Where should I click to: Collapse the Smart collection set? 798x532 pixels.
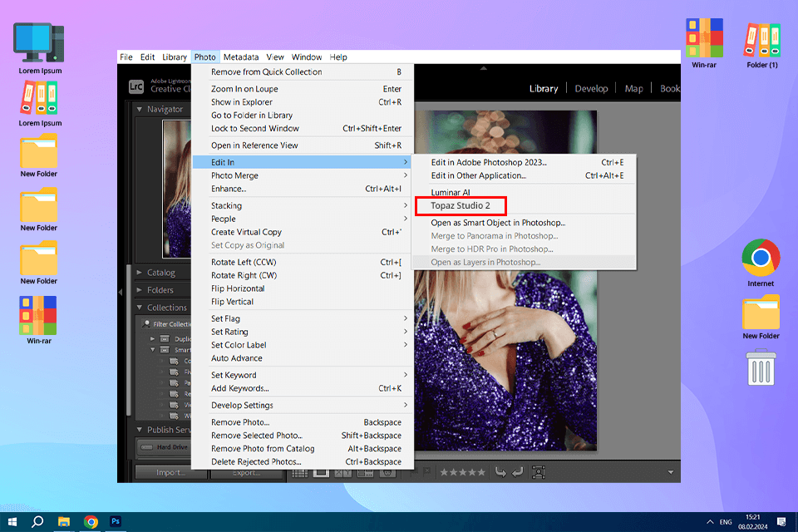[152, 350]
